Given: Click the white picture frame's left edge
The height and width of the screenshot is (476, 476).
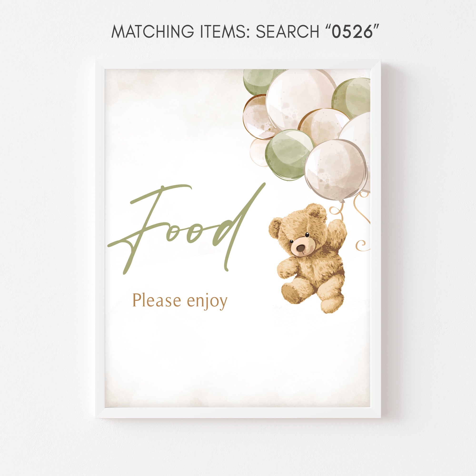Looking at the screenshot, I should tap(100, 238).
